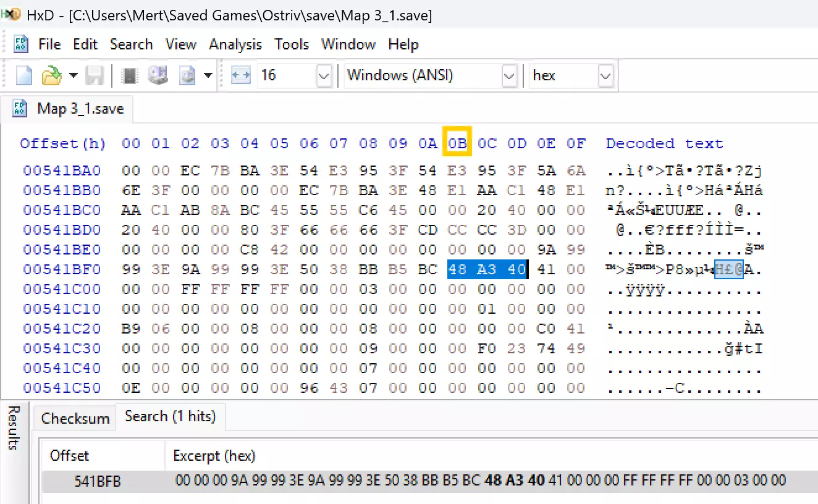
Task: Click byte F0 in row 00541C30
Action: pyautogui.click(x=487, y=348)
